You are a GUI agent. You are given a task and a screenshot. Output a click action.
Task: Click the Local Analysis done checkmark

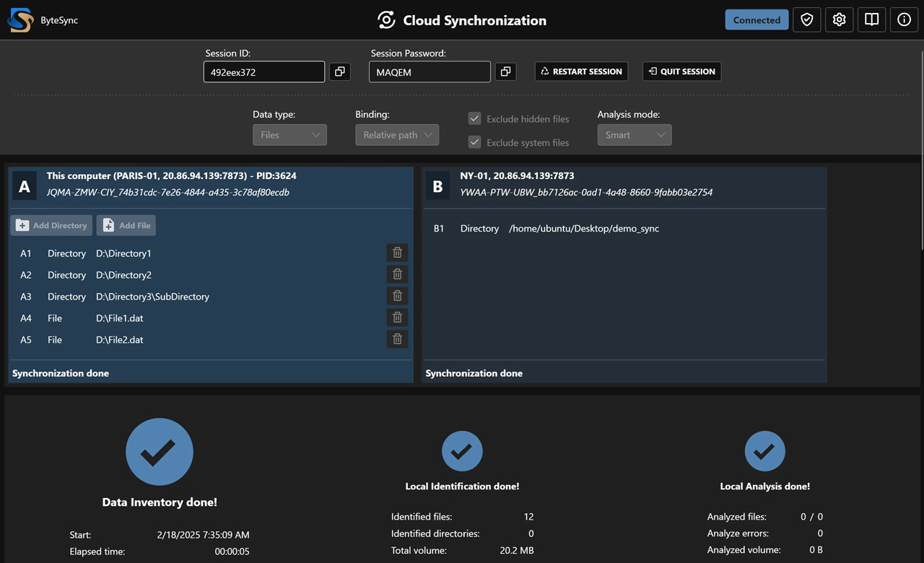pyautogui.click(x=765, y=452)
